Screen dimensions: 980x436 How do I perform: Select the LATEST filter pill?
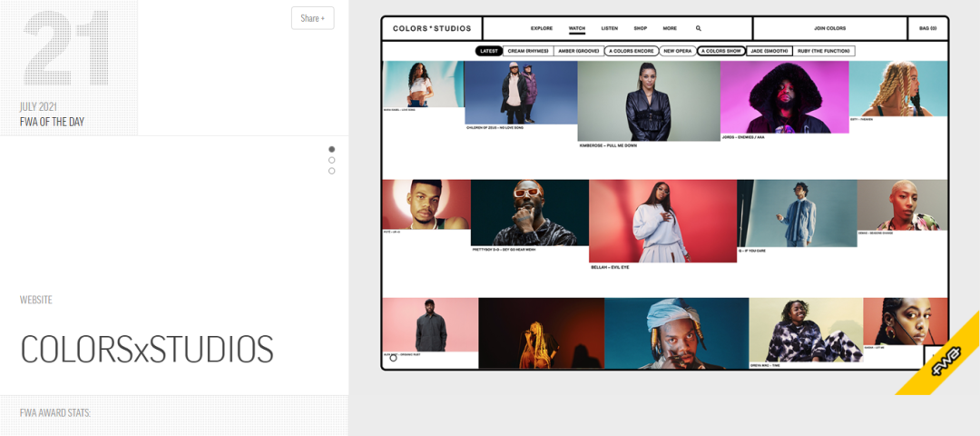tap(488, 51)
